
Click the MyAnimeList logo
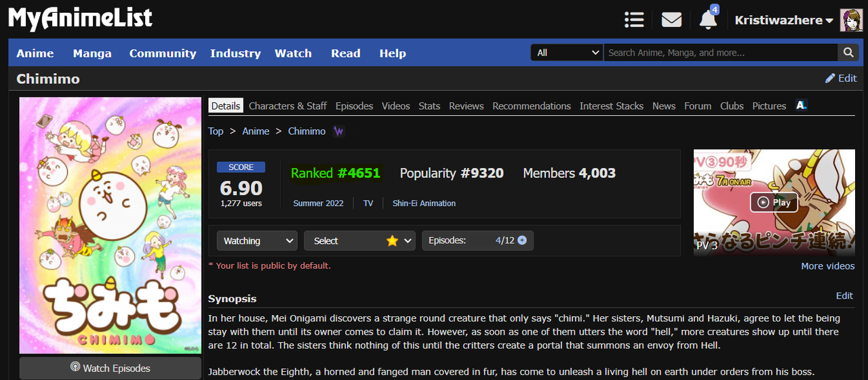pos(80,19)
